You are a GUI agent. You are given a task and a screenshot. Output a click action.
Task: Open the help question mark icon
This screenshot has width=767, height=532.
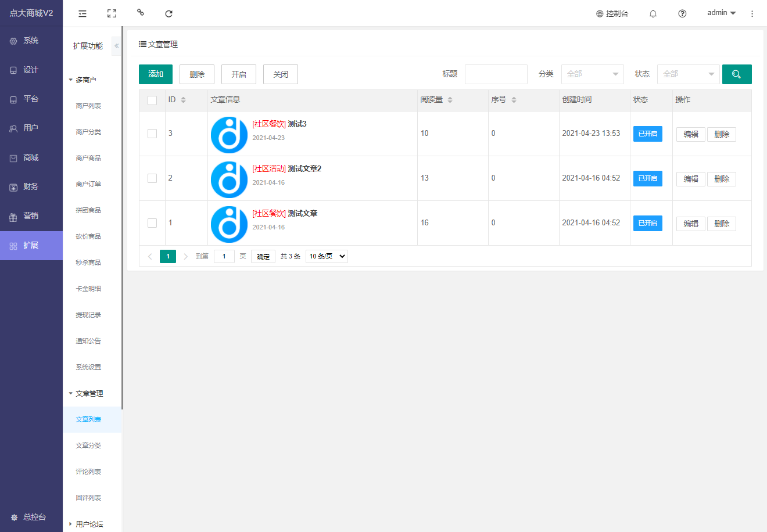pyautogui.click(x=682, y=13)
